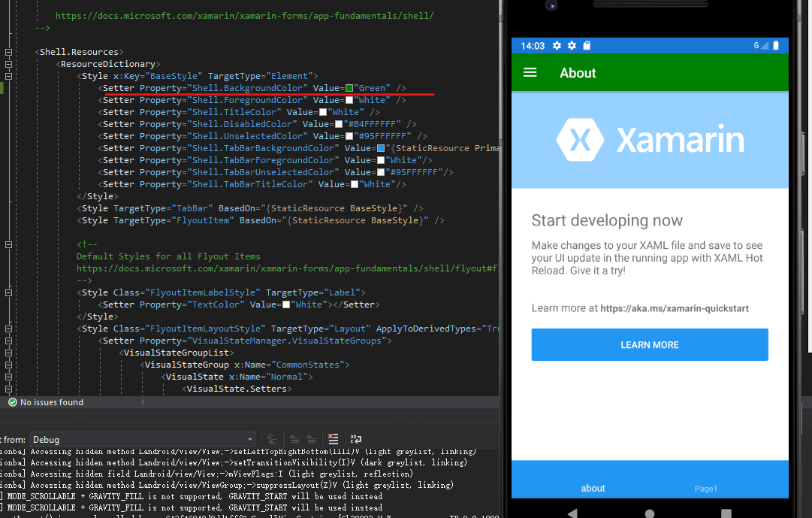Click the left scroll arrow beside No issues found

click(x=143, y=402)
